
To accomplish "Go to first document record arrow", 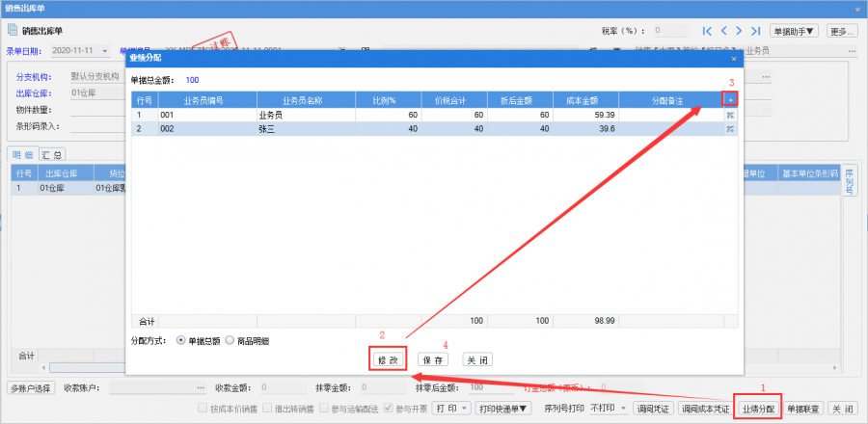I will coord(708,31).
